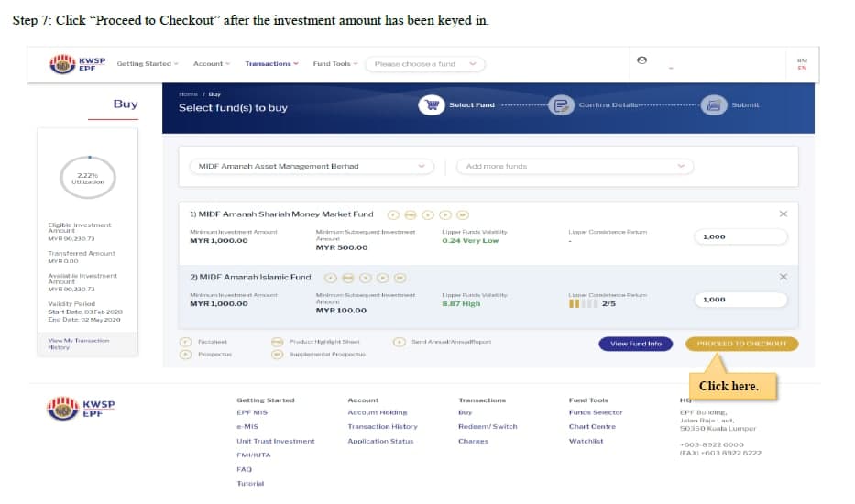
Task: Open the Funds Selector footer link
Action: (596, 412)
